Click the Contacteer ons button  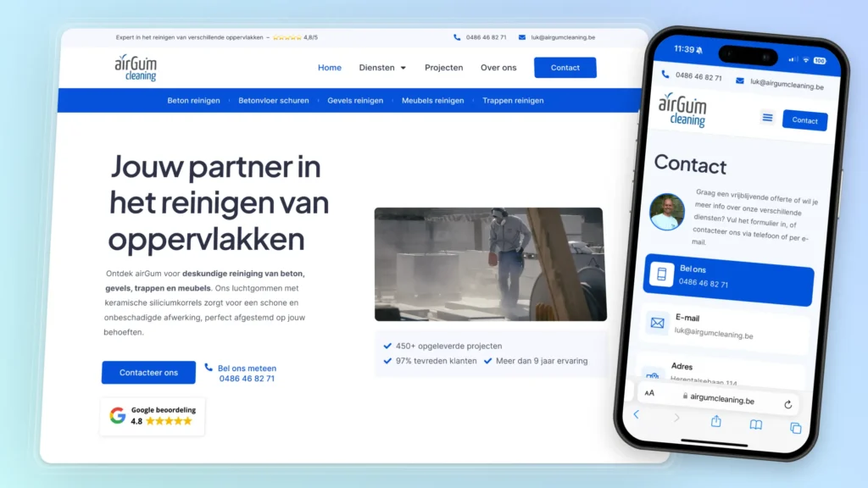(x=148, y=373)
